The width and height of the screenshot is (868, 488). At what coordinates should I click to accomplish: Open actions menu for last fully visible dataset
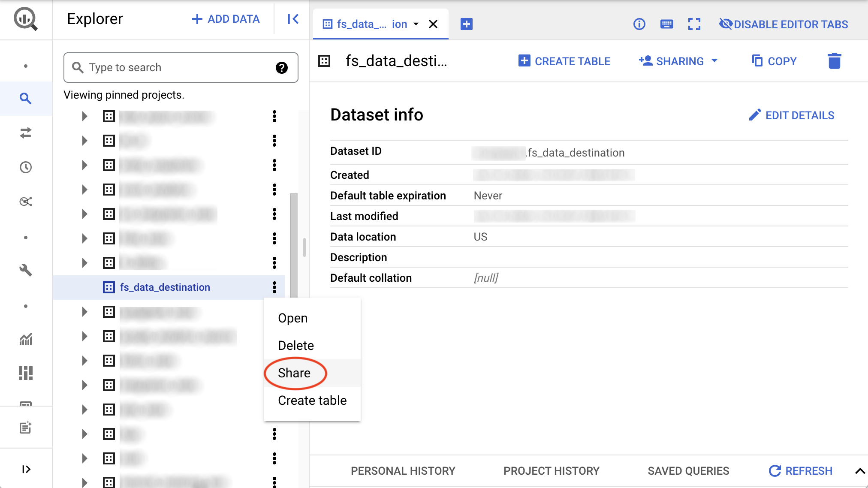point(274,458)
